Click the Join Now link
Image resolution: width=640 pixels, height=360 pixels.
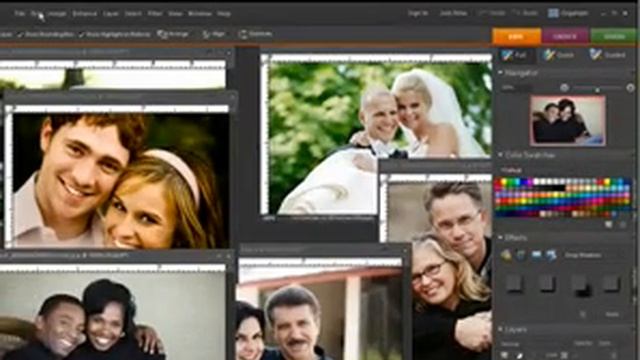coord(453,13)
